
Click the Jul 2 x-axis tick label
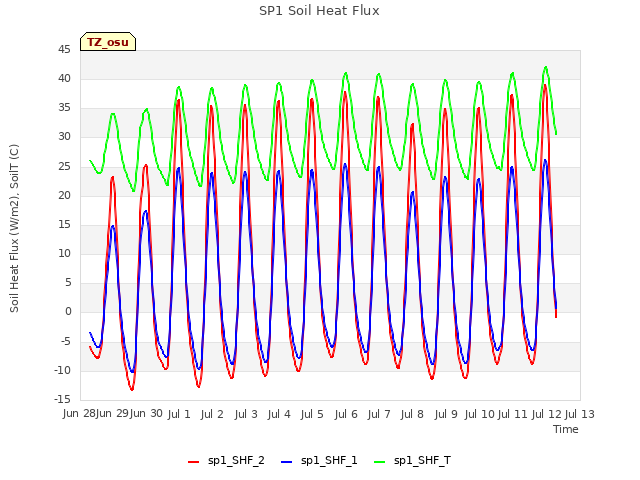tap(212, 414)
